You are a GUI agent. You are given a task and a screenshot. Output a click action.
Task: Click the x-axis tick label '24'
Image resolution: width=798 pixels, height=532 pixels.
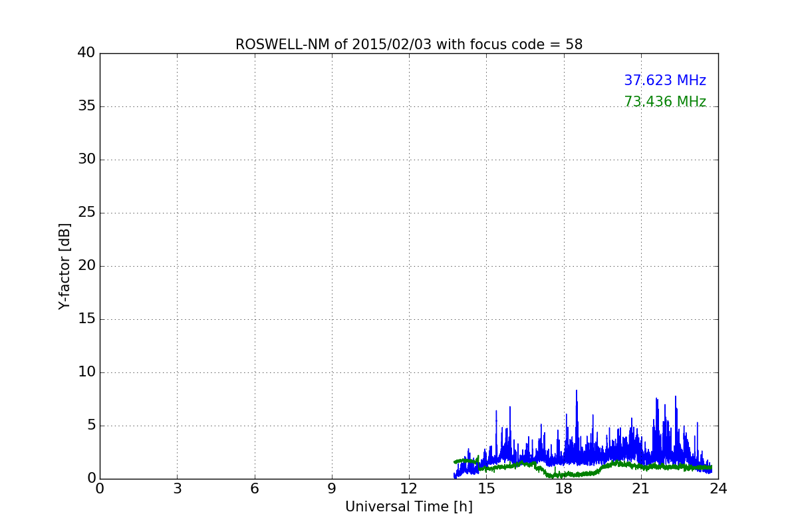pyautogui.click(x=718, y=489)
